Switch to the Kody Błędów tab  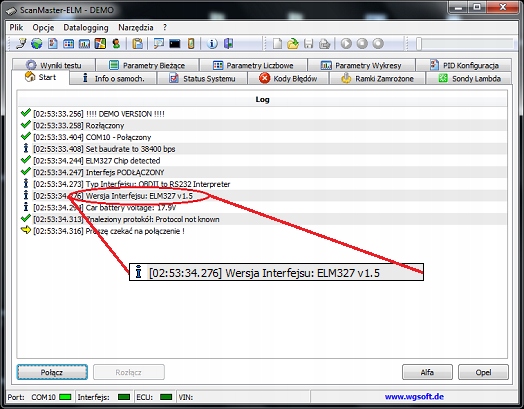288,79
